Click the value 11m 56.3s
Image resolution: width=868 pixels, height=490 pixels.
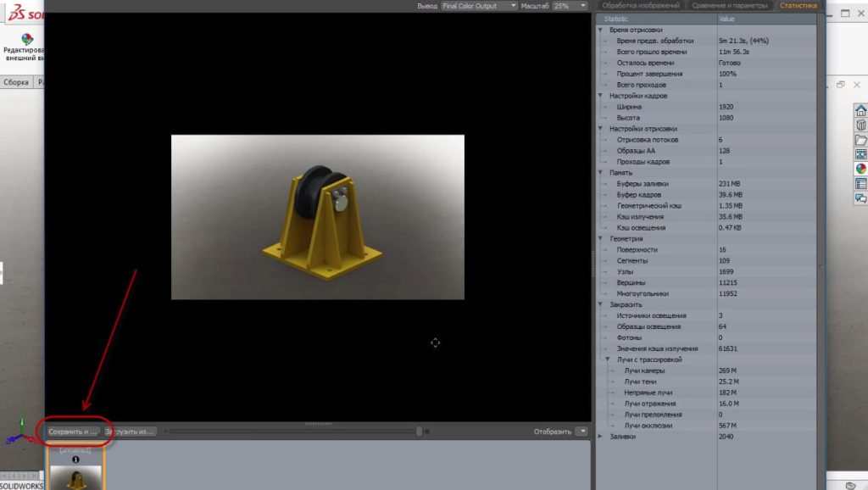pyautogui.click(x=734, y=52)
